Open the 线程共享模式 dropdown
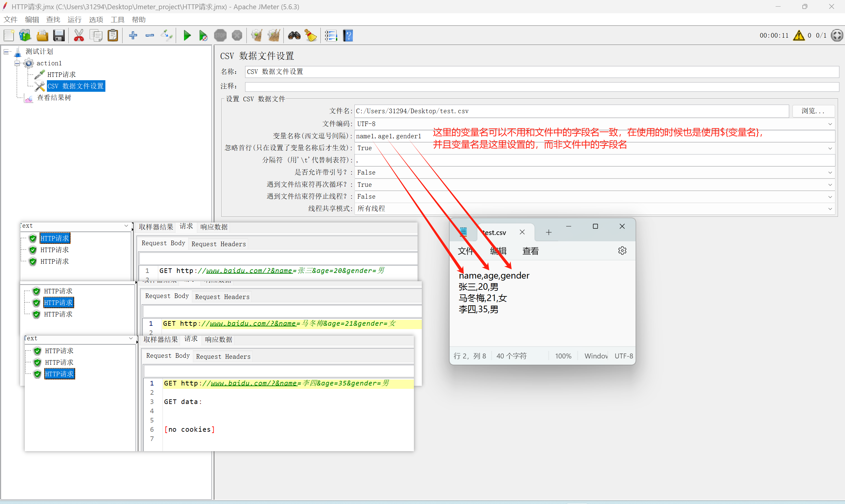 tap(830, 209)
